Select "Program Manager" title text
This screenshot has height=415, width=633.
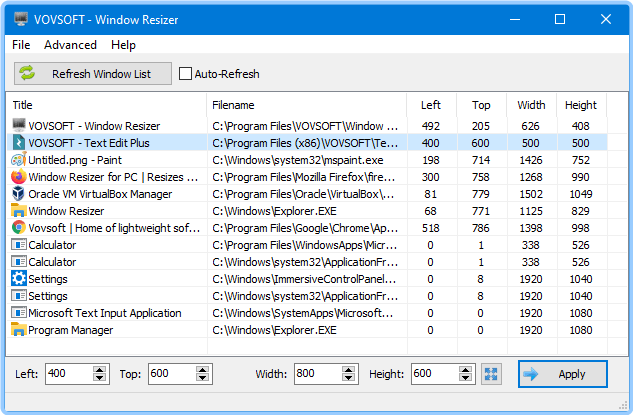[71, 330]
